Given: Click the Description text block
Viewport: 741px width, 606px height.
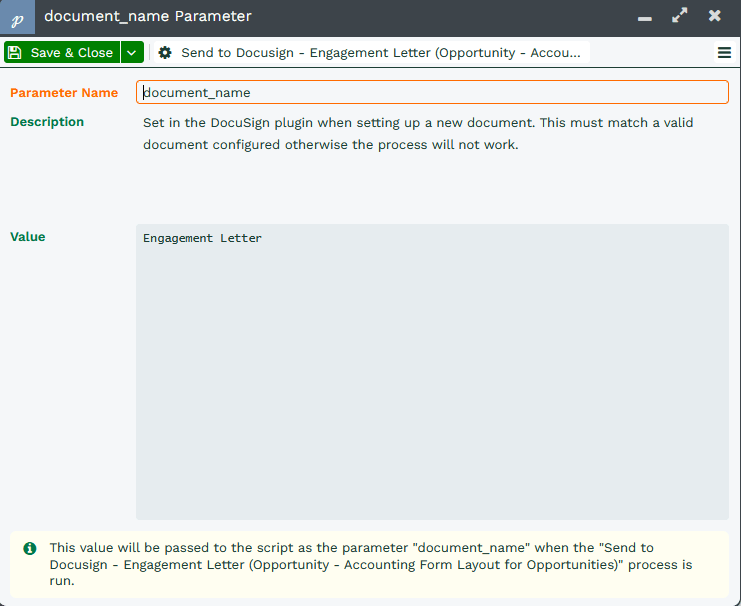Looking at the screenshot, I should (418, 133).
